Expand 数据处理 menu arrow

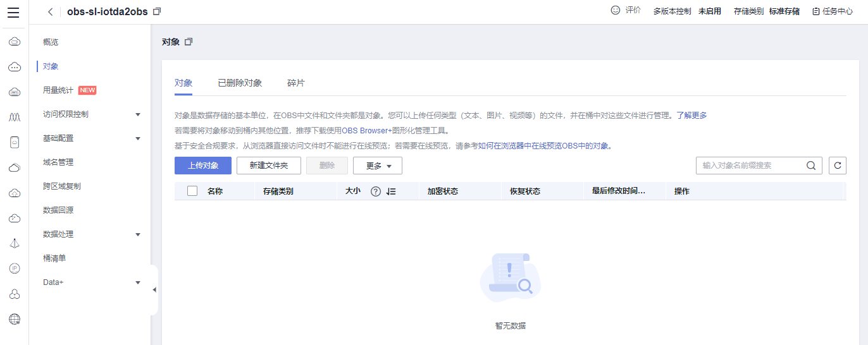click(x=138, y=234)
